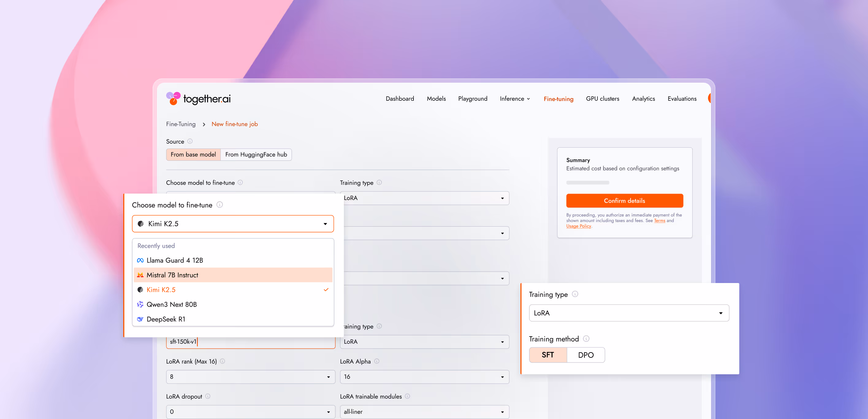Open the Inference menu in navigation
The image size is (868, 419).
coord(515,99)
